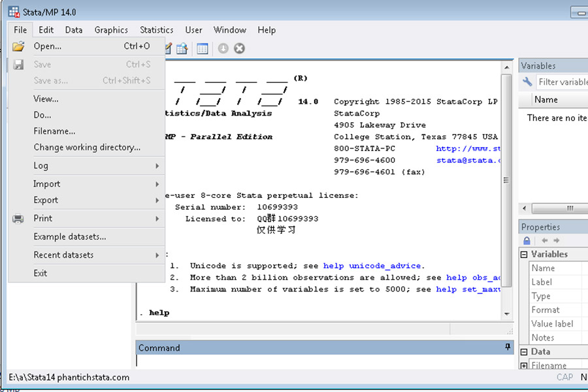Open the Help menu
588x392 pixels.
point(267,30)
